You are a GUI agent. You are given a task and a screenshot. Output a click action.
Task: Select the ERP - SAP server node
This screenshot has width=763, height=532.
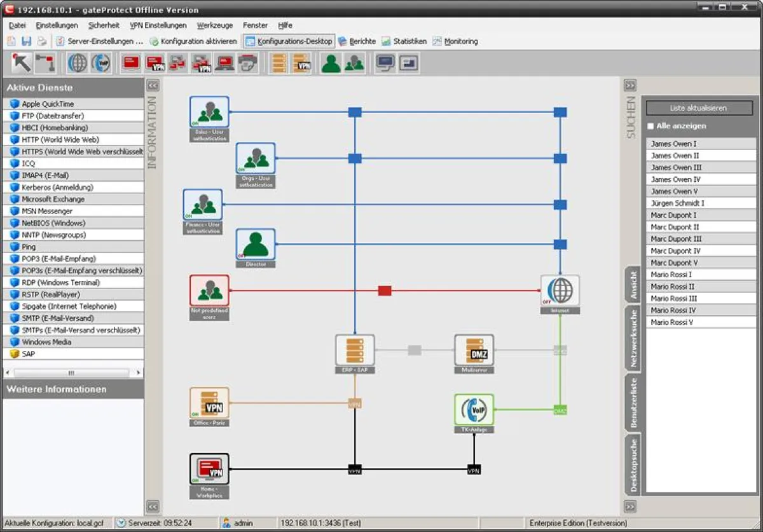(x=355, y=350)
